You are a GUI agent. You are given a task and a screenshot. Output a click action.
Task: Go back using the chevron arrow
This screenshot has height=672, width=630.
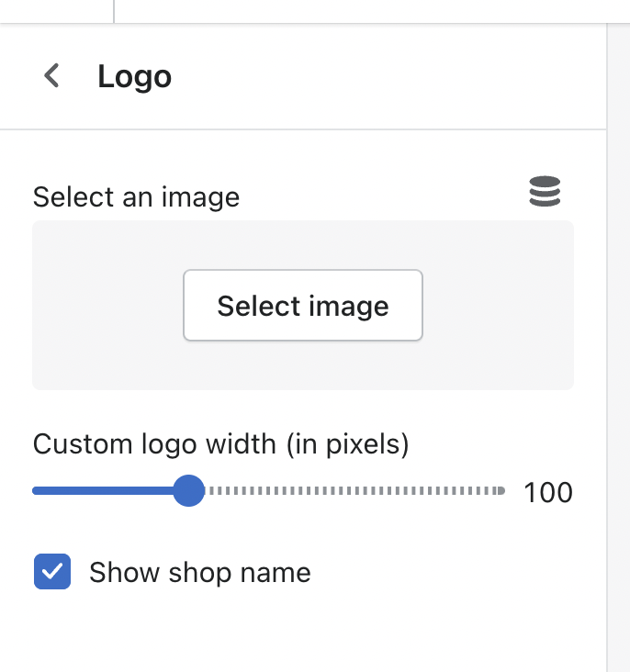pos(52,76)
